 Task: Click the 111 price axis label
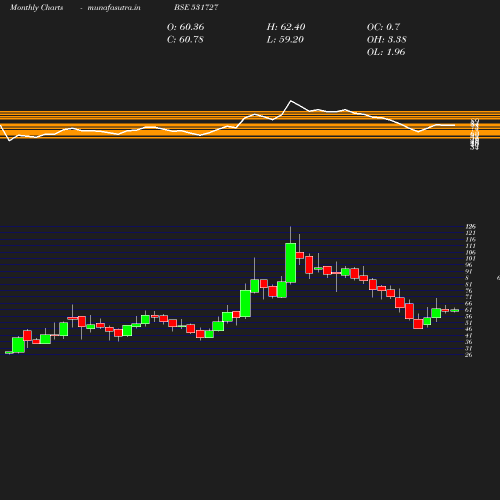click(470, 246)
